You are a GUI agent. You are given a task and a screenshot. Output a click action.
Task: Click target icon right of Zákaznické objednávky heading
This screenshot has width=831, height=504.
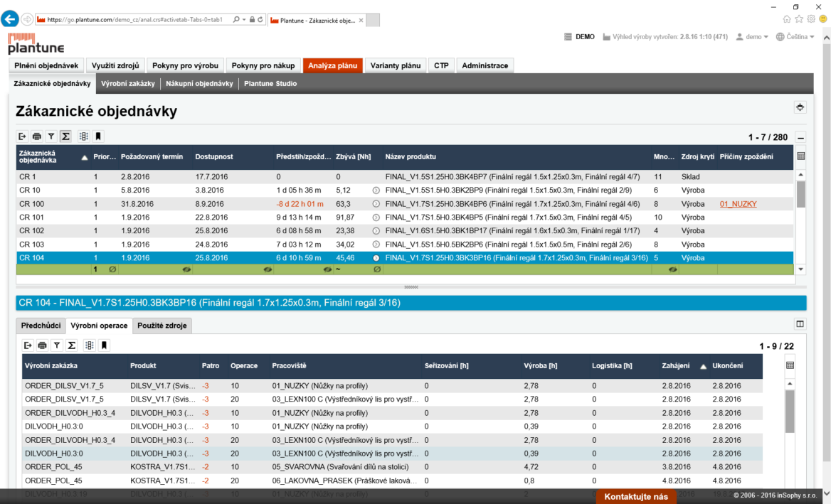(x=800, y=107)
